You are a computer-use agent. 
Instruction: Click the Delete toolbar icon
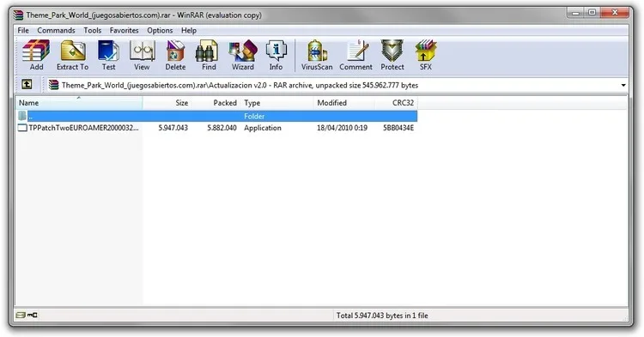pos(175,56)
